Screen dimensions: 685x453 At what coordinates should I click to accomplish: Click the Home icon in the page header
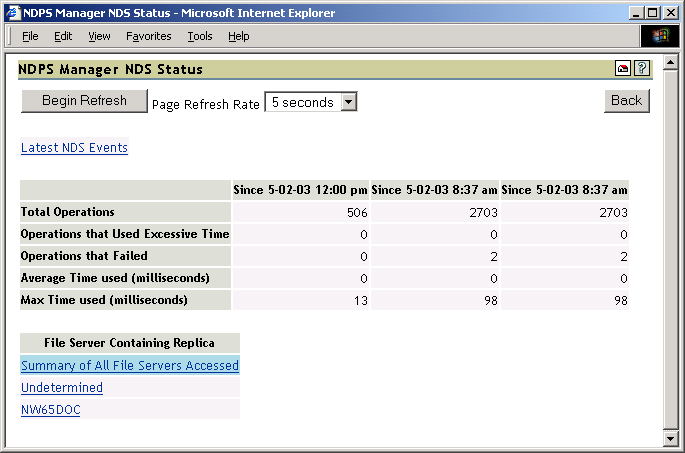pos(623,69)
